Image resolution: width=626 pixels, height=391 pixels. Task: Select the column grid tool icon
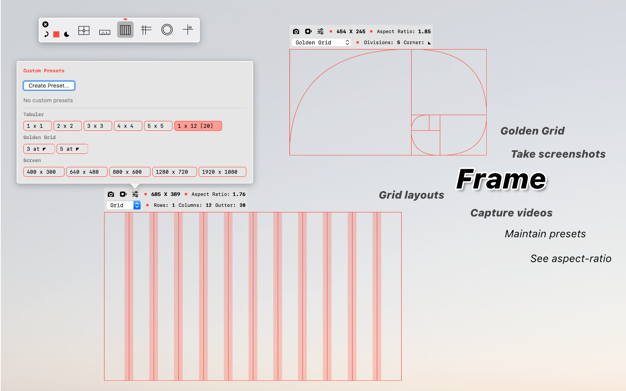pyautogui.click(x=125, y=30)
